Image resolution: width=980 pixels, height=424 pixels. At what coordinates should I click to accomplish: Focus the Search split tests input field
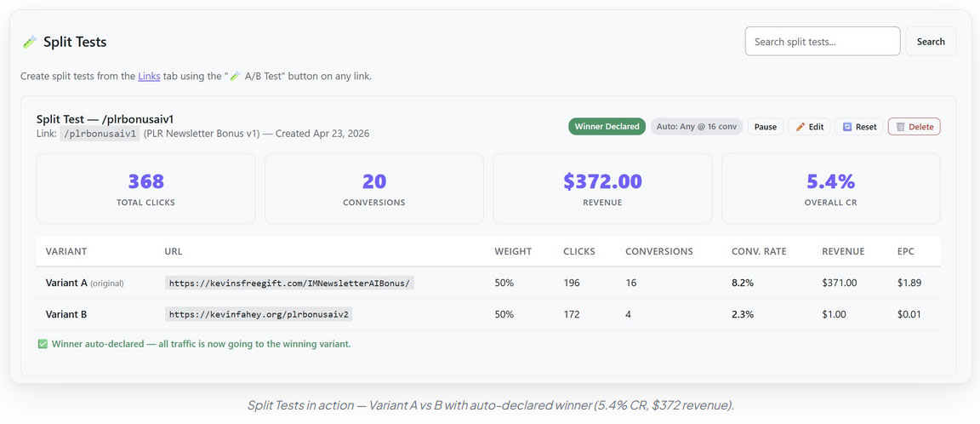823,41
